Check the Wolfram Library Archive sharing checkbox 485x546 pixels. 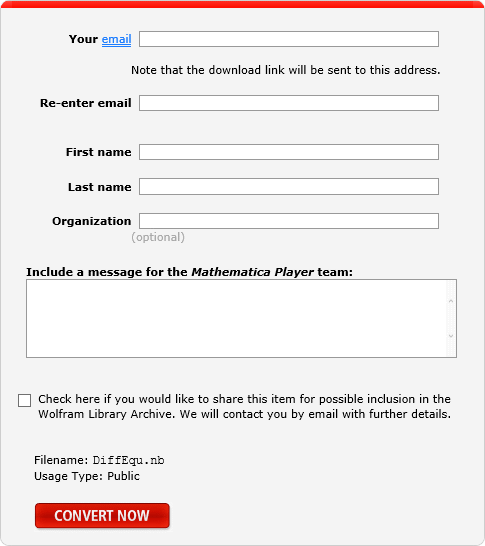pyautogui.click(x=24, y=400)
